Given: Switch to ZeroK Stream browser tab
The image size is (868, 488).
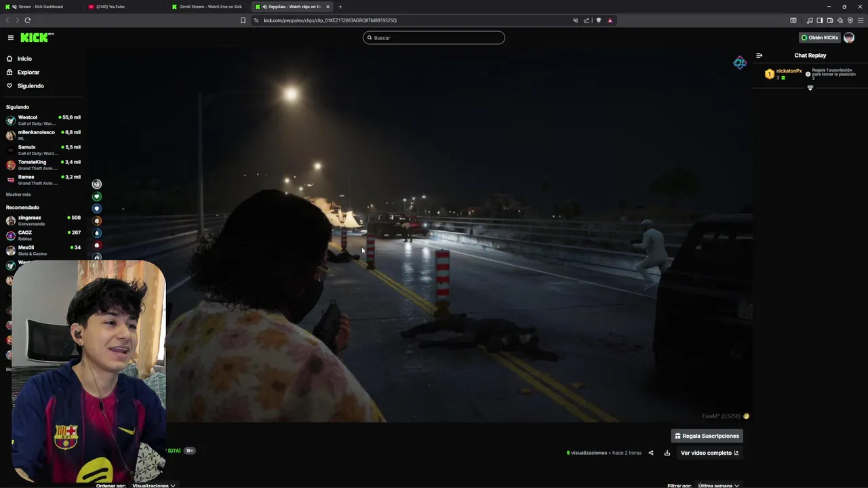Looking at the screenshot, I should point(209,7).
